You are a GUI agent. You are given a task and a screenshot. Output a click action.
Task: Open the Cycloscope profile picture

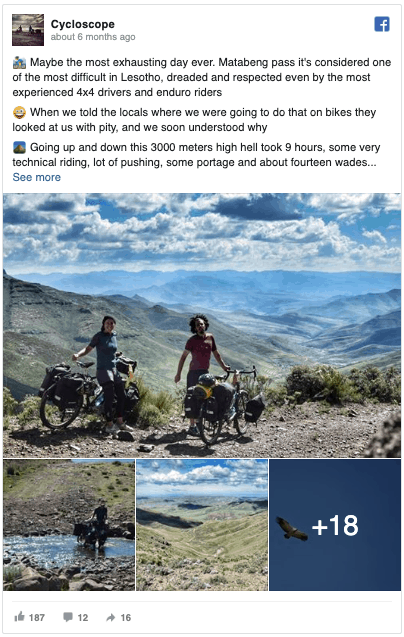point(28,30)
